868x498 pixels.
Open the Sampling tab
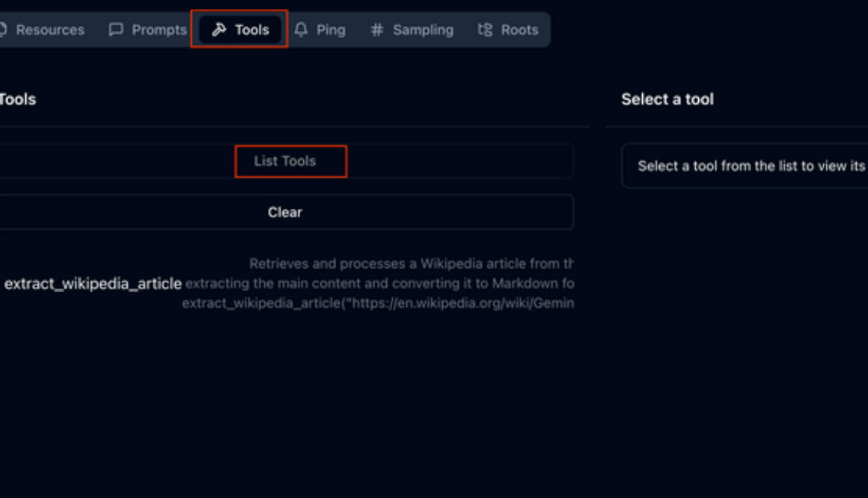click(423, 30)
